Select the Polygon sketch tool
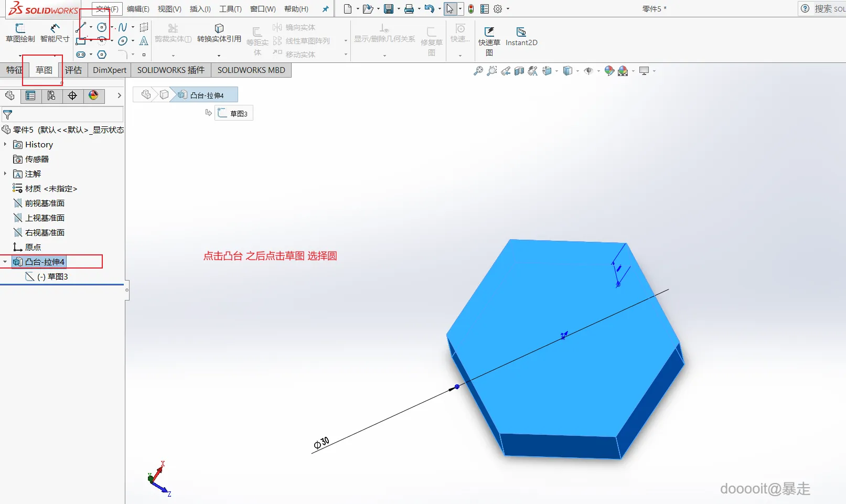 coord(102,55)
